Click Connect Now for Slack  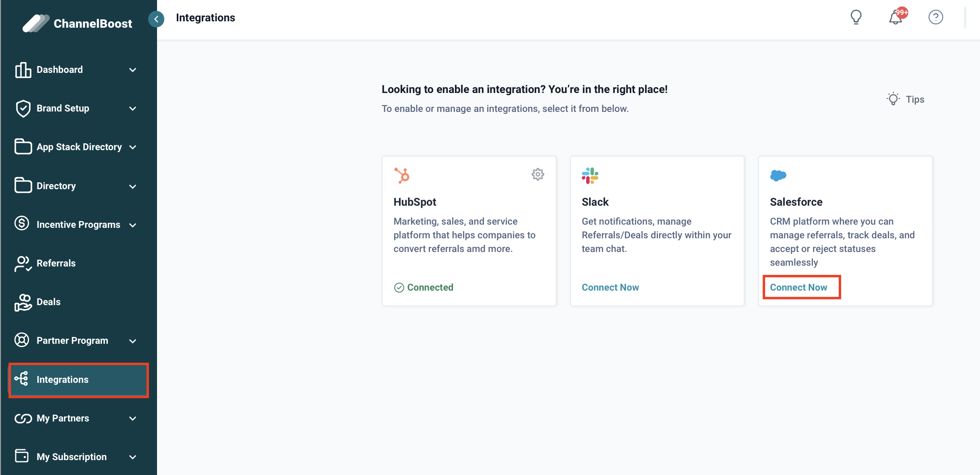[x=610, y=287]
